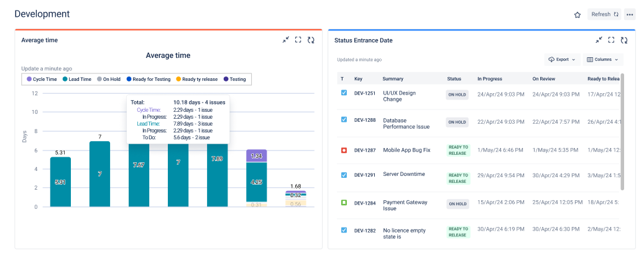Open issue DEV-1288 link

click(x=365, y=120)
